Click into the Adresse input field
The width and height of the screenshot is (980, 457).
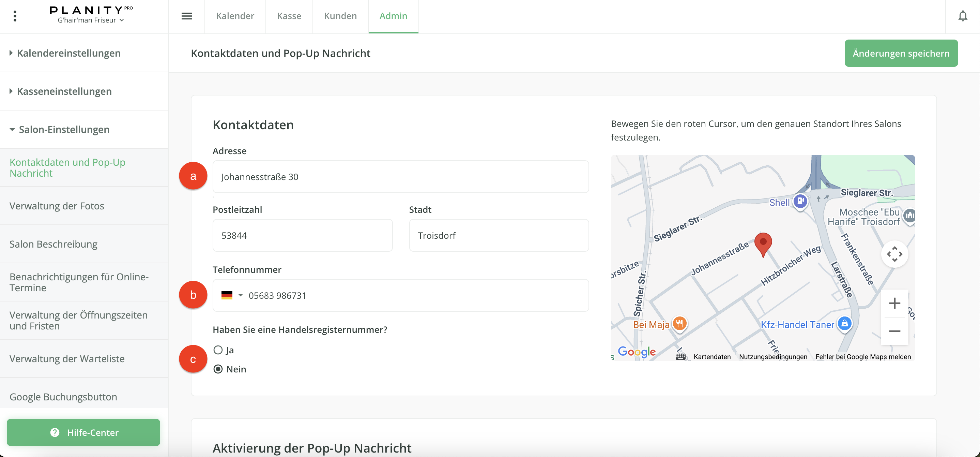pos(400,177)
